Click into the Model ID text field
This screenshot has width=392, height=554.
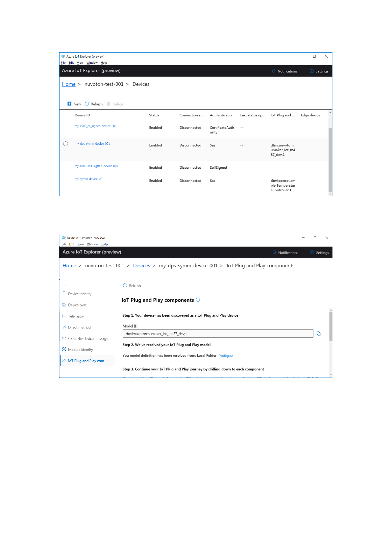217,333
